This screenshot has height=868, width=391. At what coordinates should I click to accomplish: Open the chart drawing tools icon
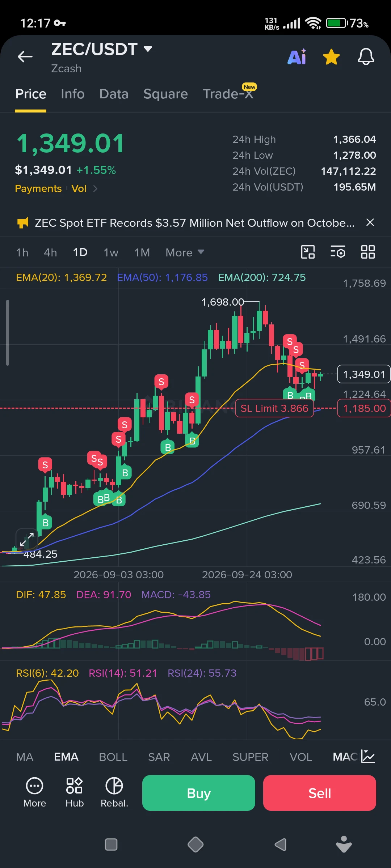click(x=308, y=252)
